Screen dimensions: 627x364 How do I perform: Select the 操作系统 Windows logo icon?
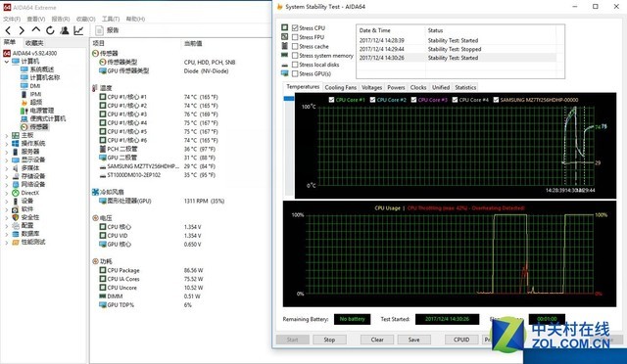(x=16, y=144)
